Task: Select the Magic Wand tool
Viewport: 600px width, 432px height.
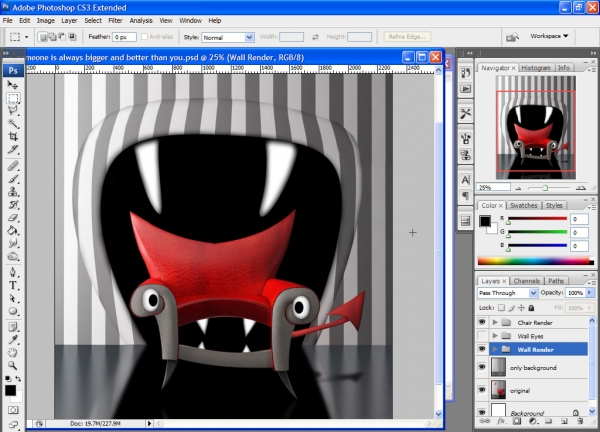Action: pos(13,124)
